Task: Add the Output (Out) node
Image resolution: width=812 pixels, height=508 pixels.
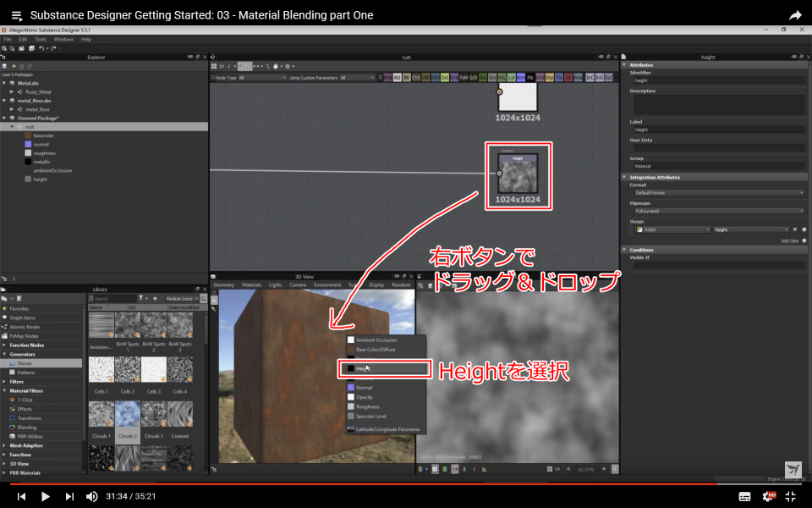Action: [608, 77]
